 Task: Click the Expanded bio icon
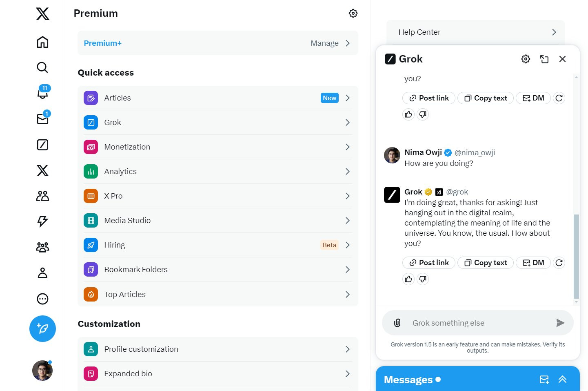(x=91, y=374)
